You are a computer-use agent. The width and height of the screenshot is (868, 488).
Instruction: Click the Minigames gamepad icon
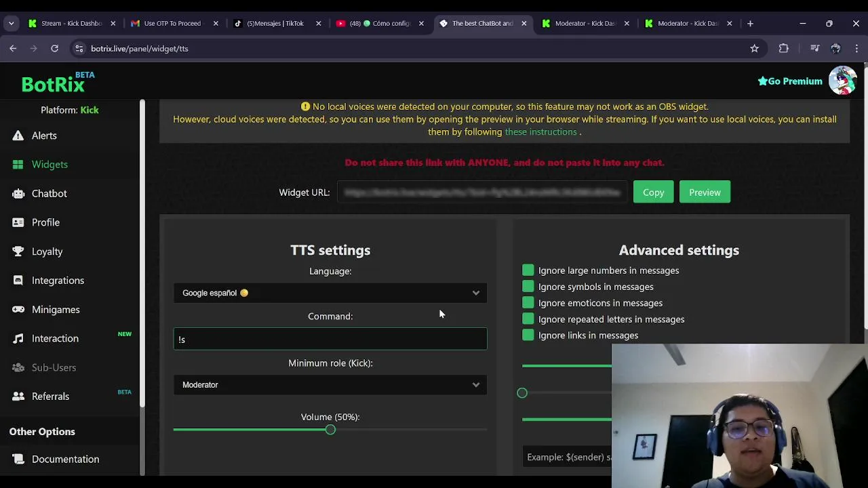[18, 310]
